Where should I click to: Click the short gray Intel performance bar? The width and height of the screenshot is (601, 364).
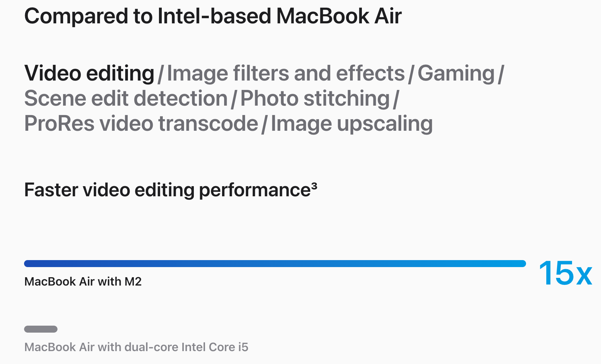click(x=41, y=329)
